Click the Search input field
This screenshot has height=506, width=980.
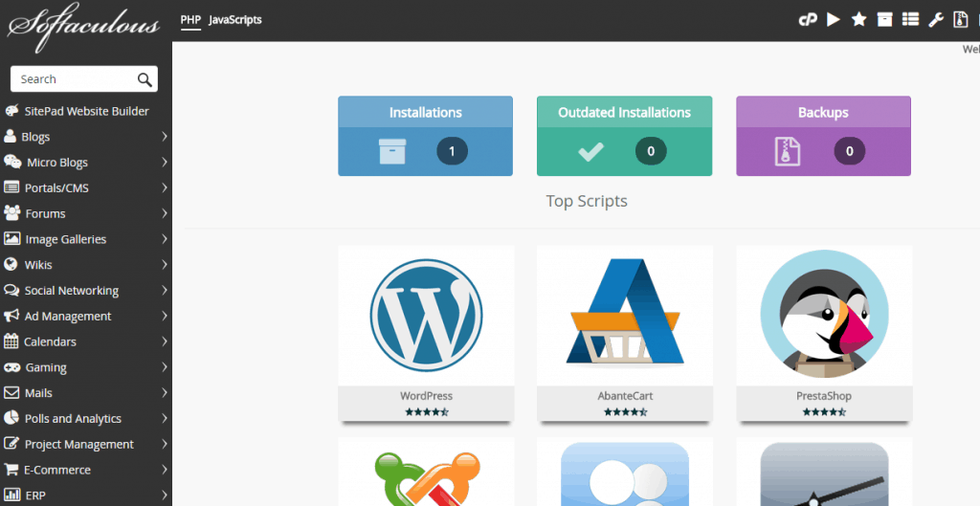(x=72, y=79)
